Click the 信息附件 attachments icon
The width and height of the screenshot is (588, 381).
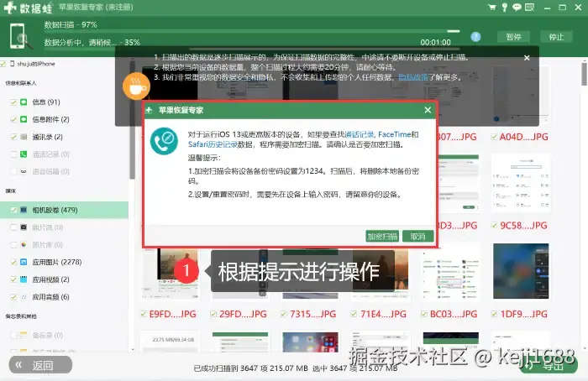tap(24, 119)
